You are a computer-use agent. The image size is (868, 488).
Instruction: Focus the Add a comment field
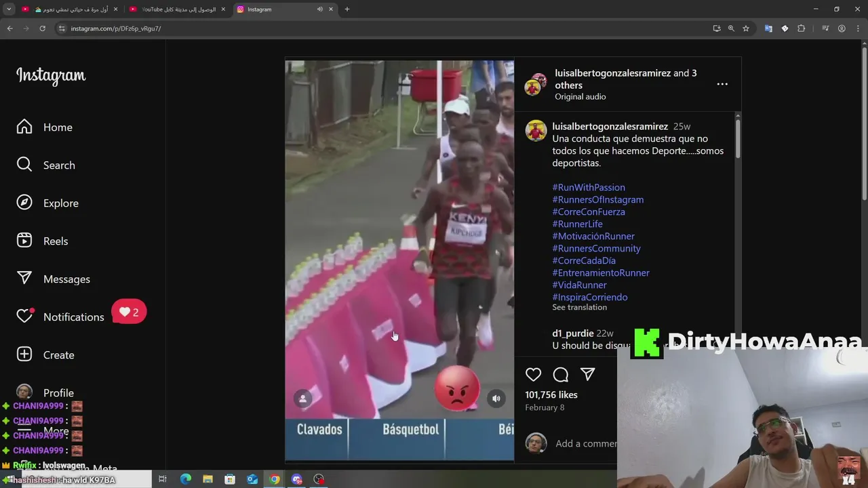click(x=586, y=443)
